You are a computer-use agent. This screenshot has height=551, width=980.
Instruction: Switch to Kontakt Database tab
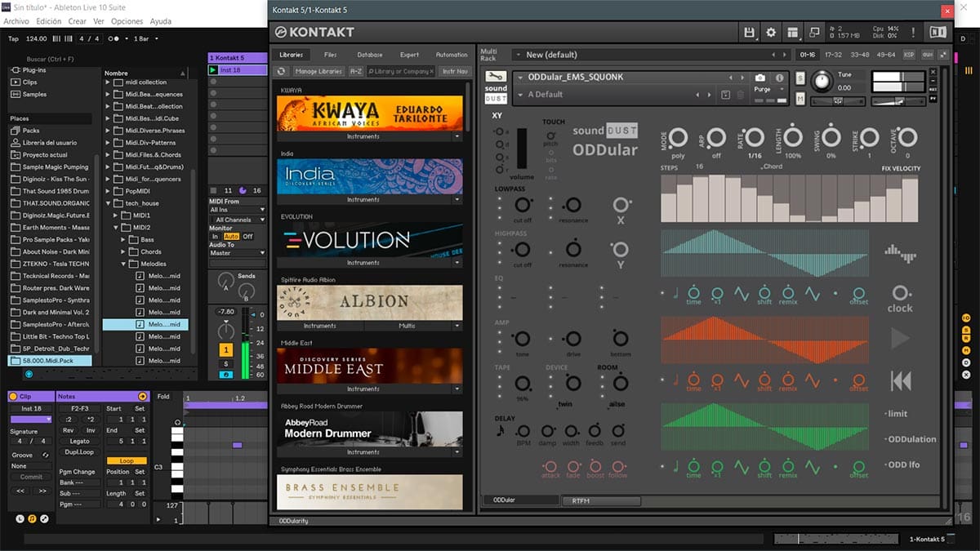tap(369, 55)
